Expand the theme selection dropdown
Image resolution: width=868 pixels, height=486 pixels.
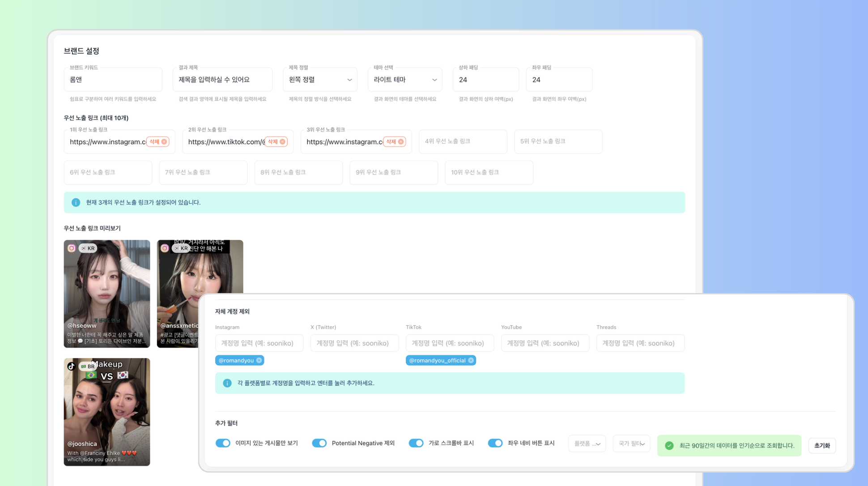pyautogui.click(x=405, y=80)
